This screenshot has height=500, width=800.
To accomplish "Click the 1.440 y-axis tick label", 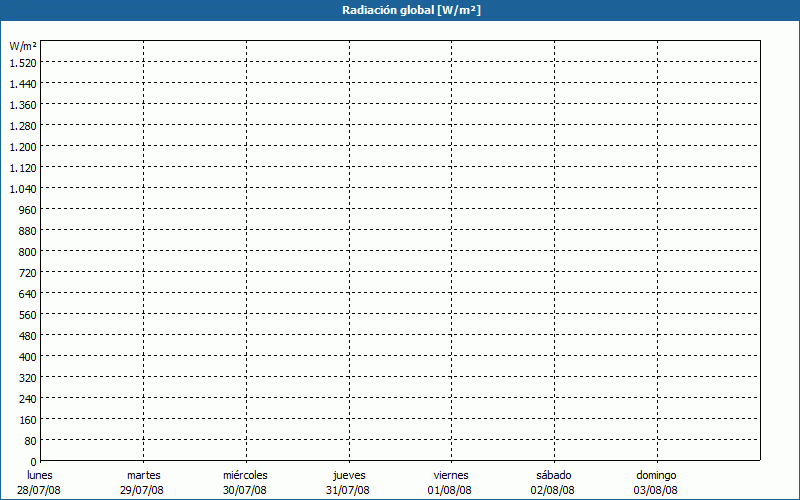I will point(23,83).
